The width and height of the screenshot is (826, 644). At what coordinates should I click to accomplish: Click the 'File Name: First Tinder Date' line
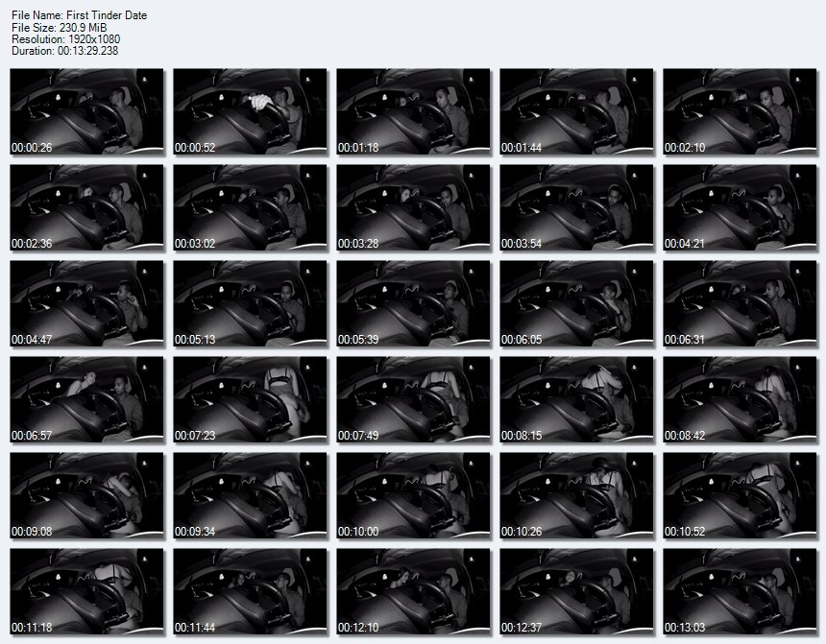pos(79,15)
